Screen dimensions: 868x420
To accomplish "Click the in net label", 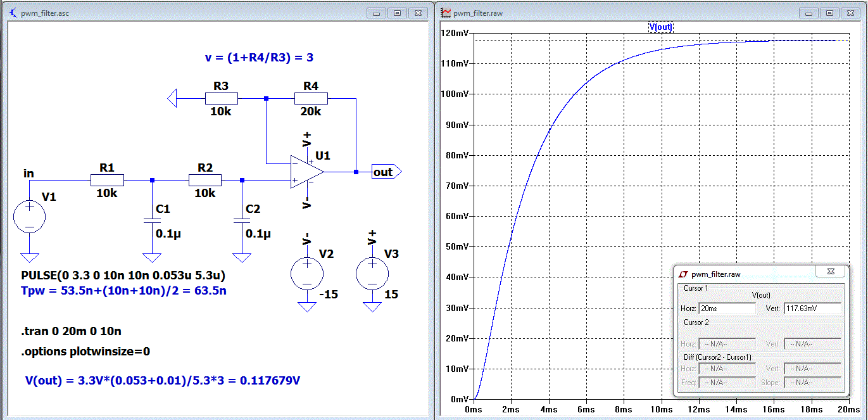I will click(x=28, y=173).
